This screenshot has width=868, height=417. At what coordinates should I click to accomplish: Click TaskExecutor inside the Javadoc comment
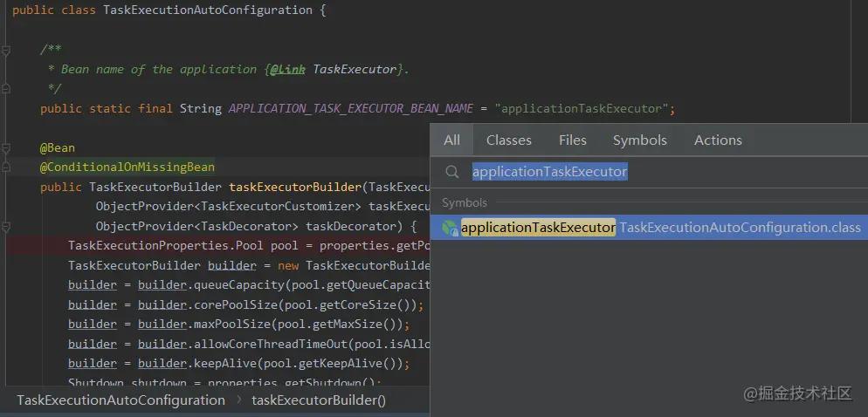click(x=355, y=69)
